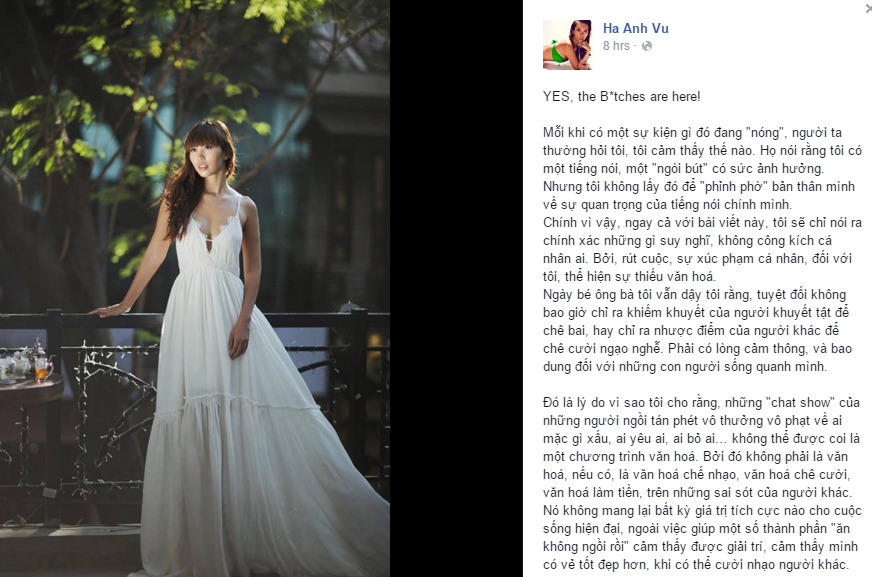872x577 pixels.
Task: Click the line starting 'Nó không mang lại'
Action: pos(702,511)
